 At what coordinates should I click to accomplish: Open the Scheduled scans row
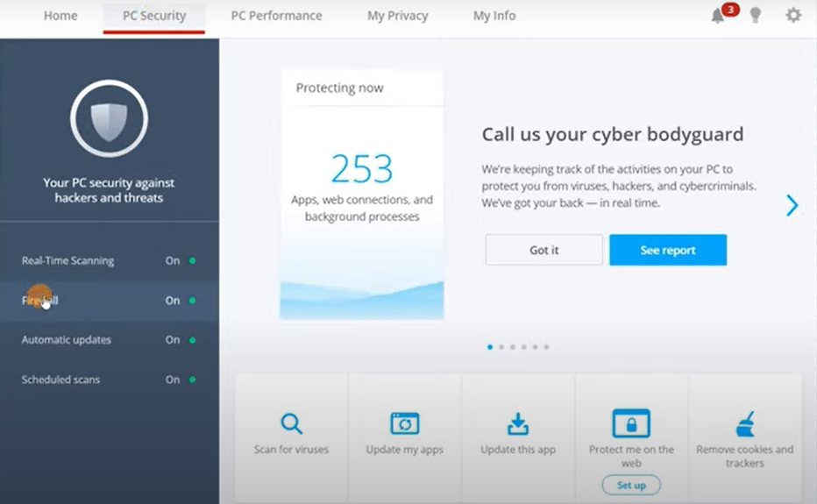[110, 380]
